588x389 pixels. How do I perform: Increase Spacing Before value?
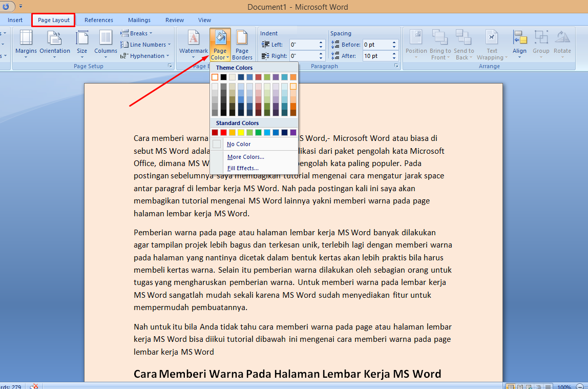[x=394, y=43]
